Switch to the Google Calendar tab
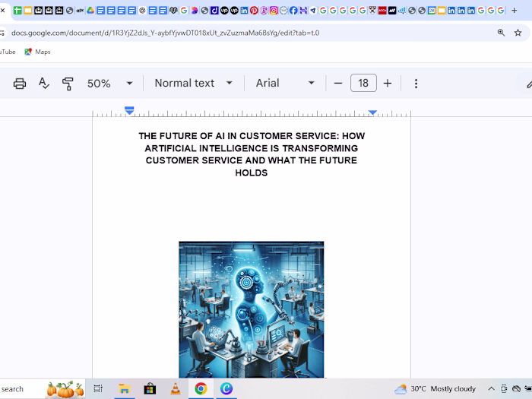Viewport: 532px width, 399px height. [x=432, y=11]
